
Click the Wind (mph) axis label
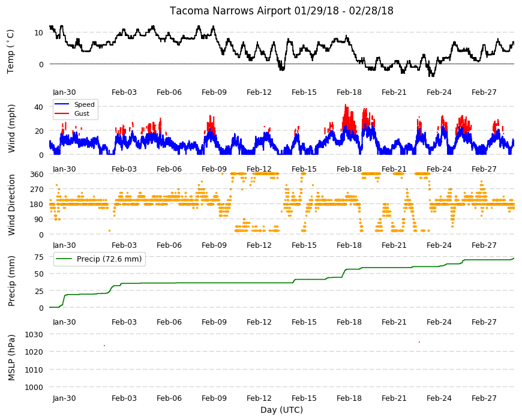pyautogui.click(x=11, y=128)
